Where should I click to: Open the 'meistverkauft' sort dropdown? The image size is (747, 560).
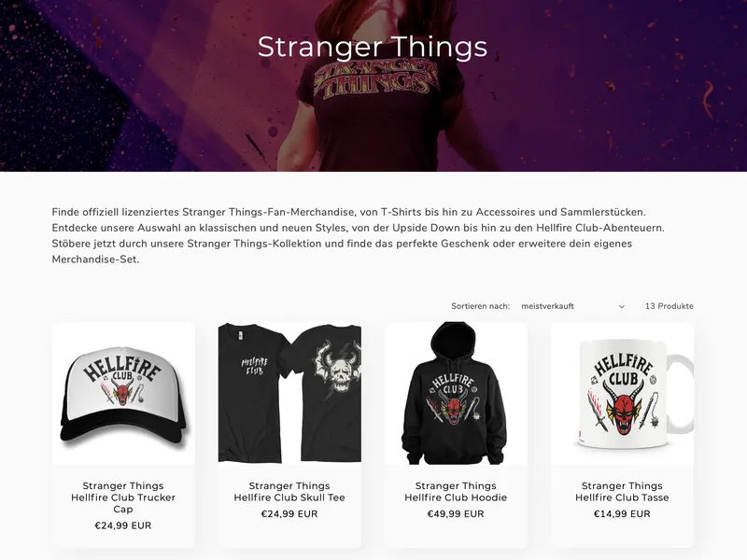pyautogui.click(x=573, y=306)
